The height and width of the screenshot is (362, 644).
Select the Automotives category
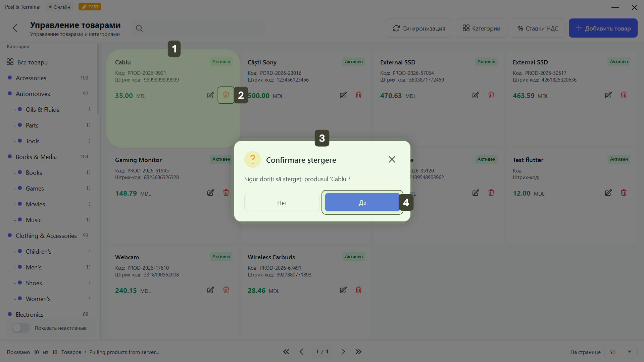pyautogui.click(x=33, y=94)
